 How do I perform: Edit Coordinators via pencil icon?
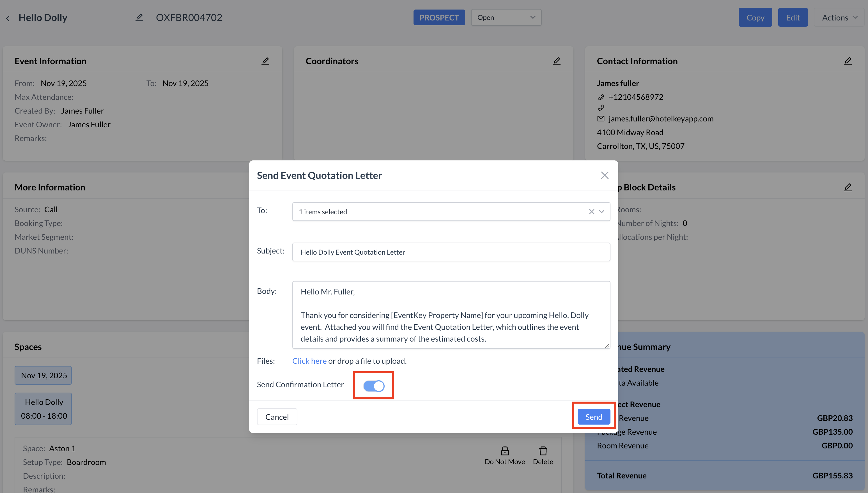click(x=556, y=61)
